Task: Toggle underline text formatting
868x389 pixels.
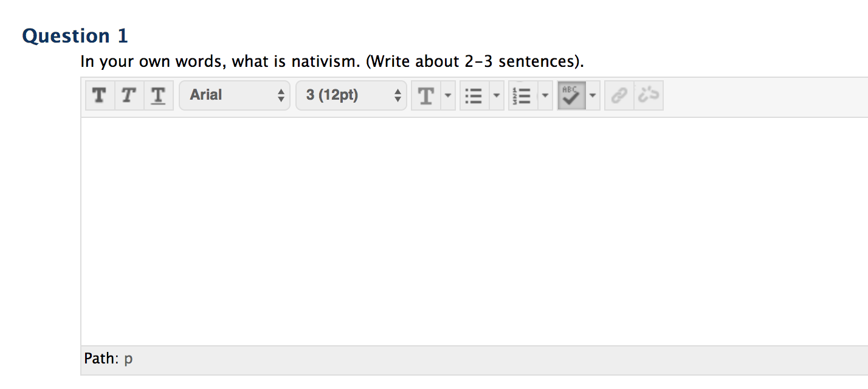Action: point(159,95)
